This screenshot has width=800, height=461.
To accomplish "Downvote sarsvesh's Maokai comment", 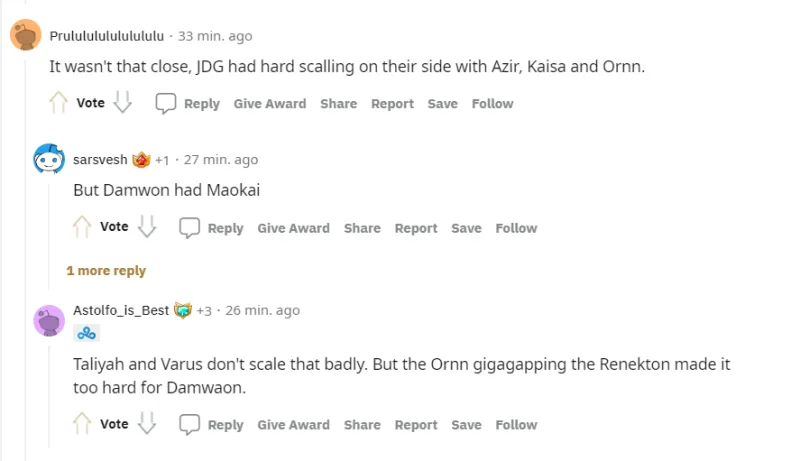I will (147, 228).
